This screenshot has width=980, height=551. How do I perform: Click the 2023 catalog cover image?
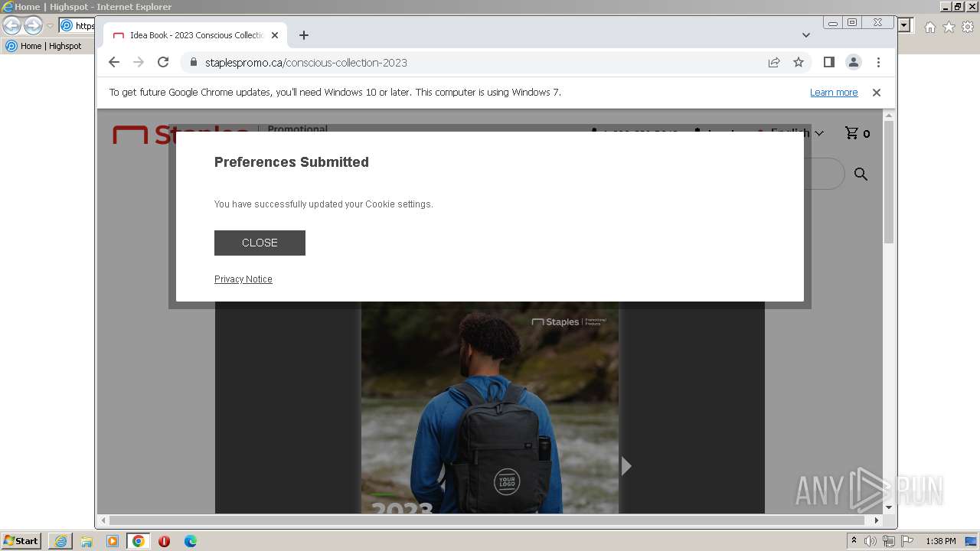tap(490, 407)
